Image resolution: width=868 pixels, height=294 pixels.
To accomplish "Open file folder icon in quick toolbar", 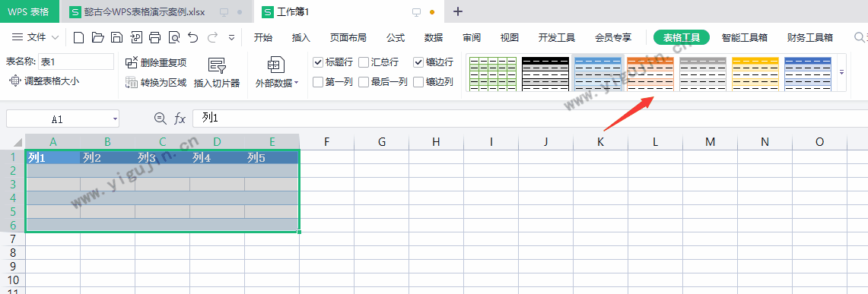I will [x=98, y=37].
